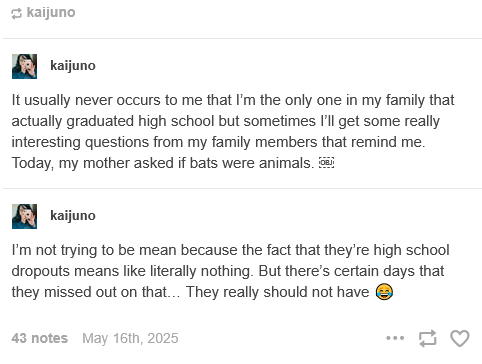Click the line 'dropouts means like literally nothing'
Image resolution: width=482 pixels, height=364 pixels.
(228, 271)
